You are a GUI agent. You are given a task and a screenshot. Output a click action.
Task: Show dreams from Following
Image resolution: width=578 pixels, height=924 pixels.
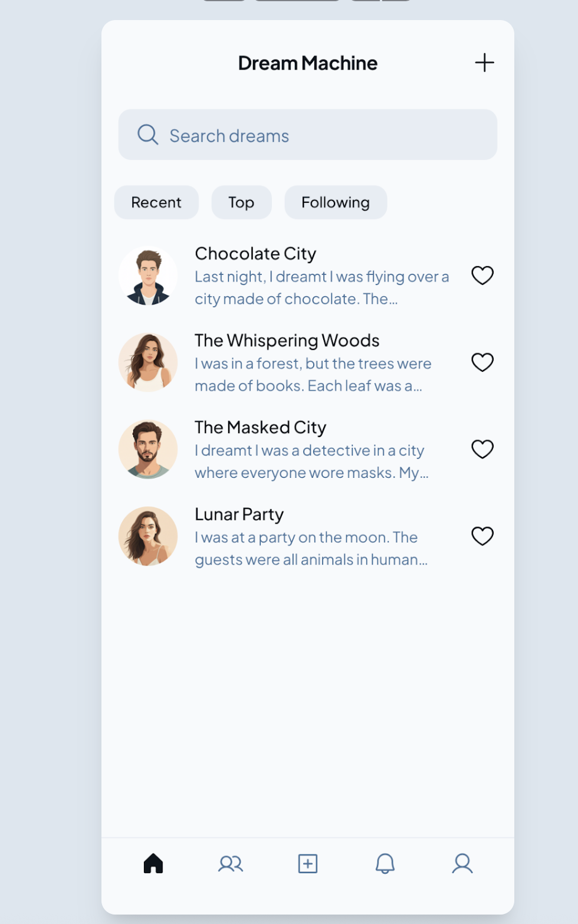click(335, 202)
